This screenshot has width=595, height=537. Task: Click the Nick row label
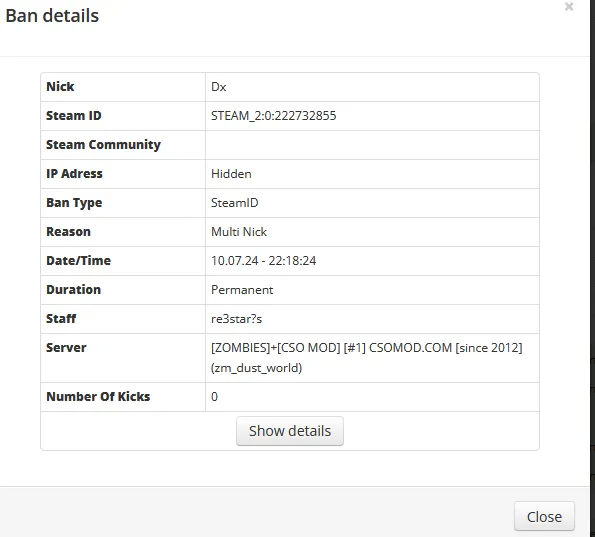point(60,87)
